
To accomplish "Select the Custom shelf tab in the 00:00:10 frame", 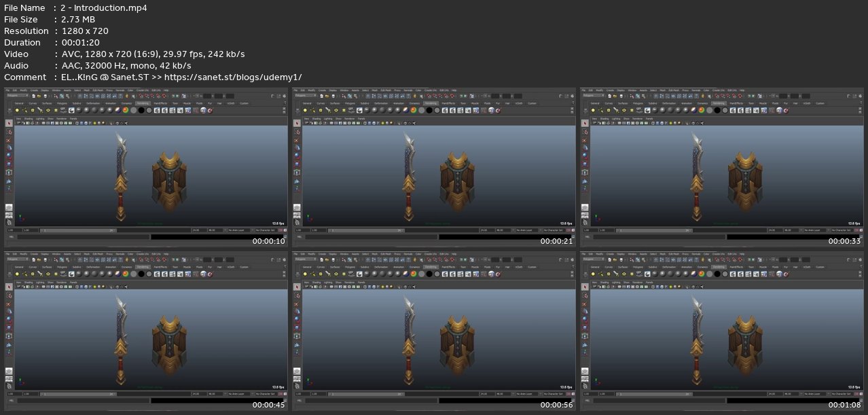I will (244, 103).
